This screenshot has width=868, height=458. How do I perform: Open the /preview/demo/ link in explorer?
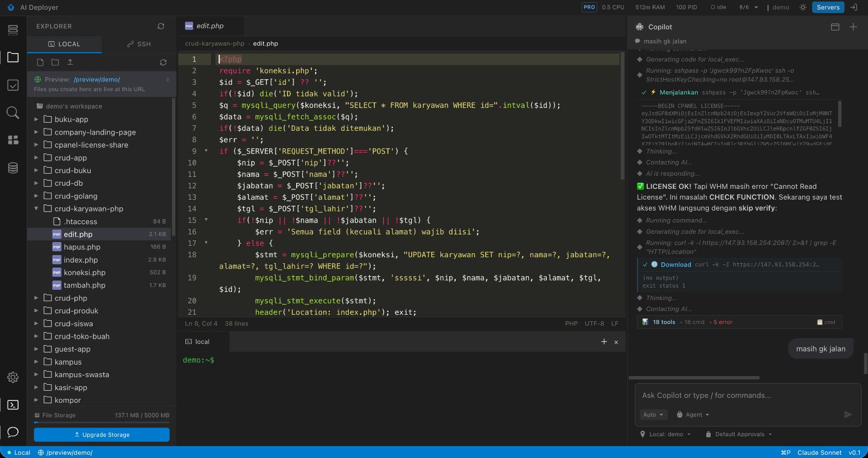pyautogui.click(x=97, y=79)
